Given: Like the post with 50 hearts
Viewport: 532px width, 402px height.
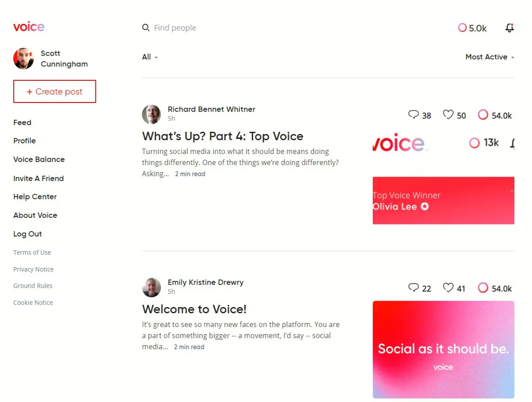Looking at the screenshot, I should (448, 115).
